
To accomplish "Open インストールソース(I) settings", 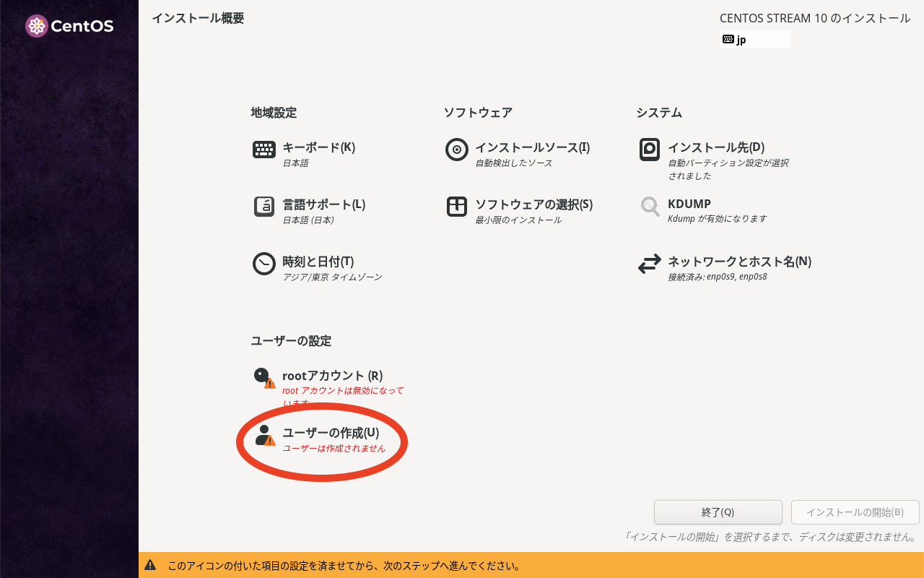I will (532, 147).
